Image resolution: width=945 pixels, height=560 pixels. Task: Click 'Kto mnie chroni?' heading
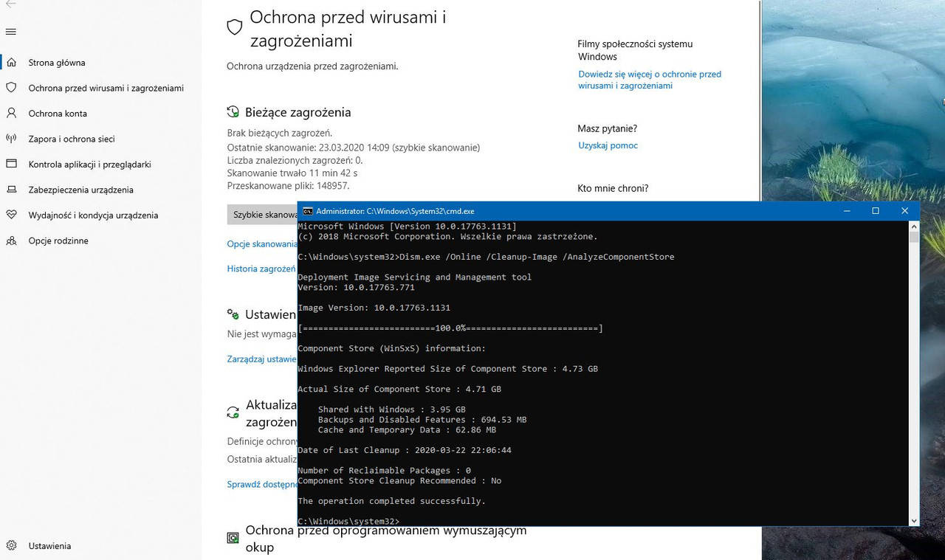(614, 188)
